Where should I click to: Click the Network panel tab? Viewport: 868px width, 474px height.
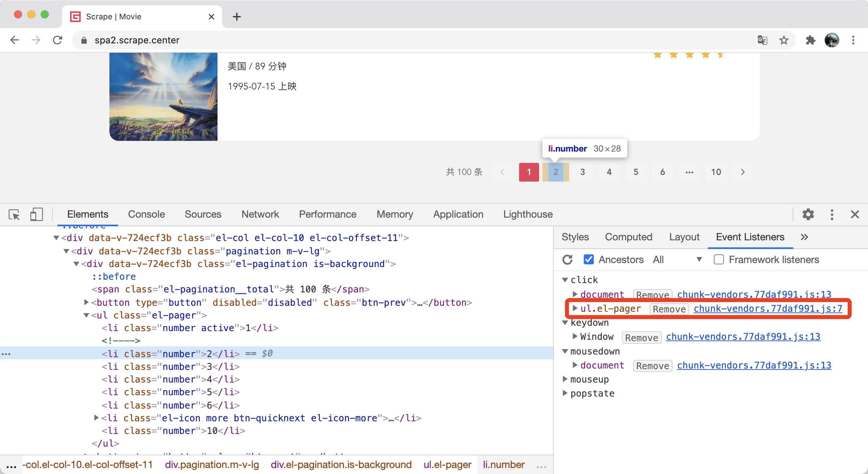tap(261, 214)
